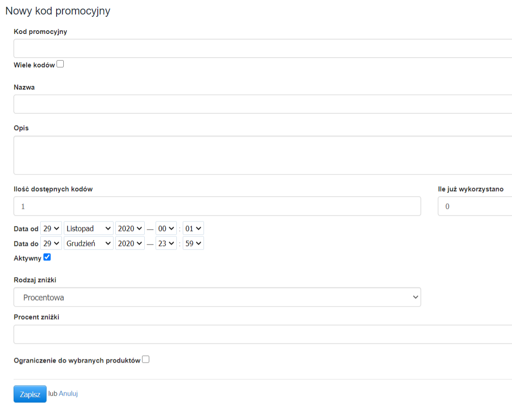Click the Zapisz button
Screen dimensions: 512x420
[x=30, y=394]
